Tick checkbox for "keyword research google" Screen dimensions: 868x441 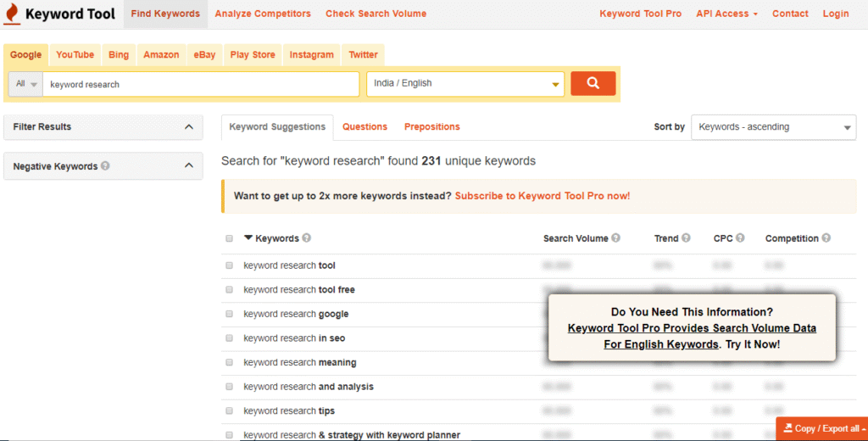tap(230, 314)
